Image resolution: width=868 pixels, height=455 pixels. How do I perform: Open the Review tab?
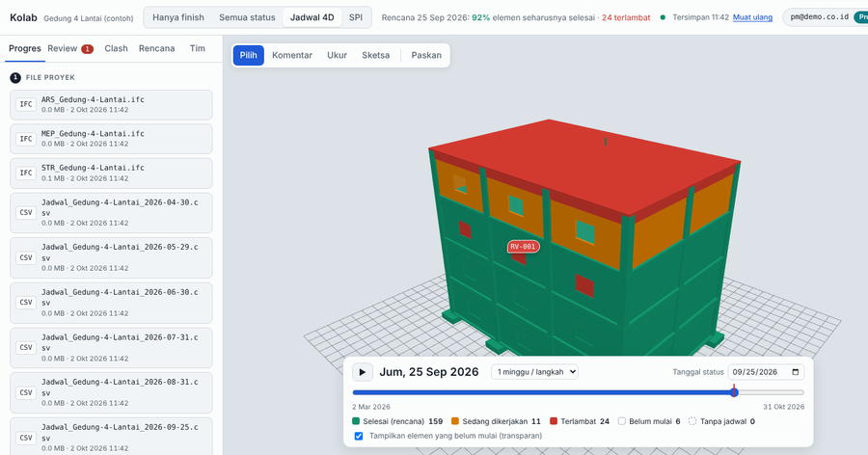point(70,49)
